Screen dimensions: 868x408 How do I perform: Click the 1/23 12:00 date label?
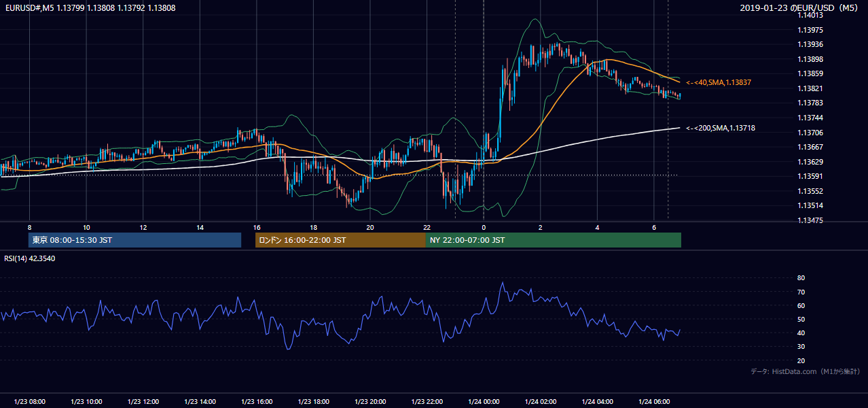[143, 401]
